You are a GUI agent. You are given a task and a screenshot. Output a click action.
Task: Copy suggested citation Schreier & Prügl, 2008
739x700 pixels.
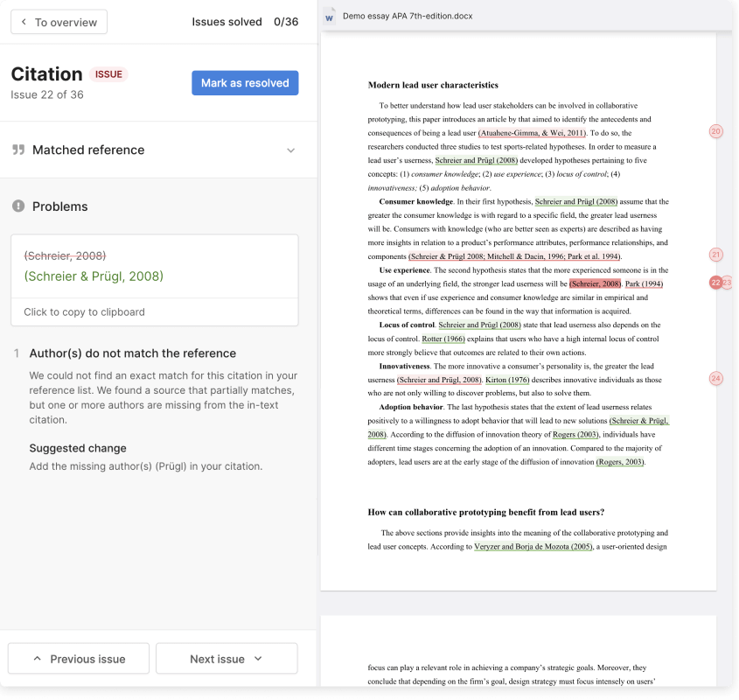click(x=94, y=276)
